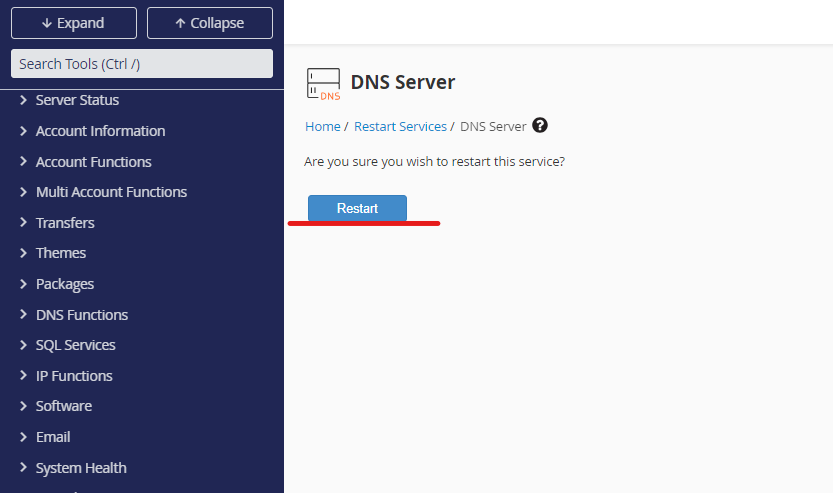Viewport: 833px width, 493px height.
Task: Expand the Packages chevron arrow
Action: pos(23,284)
